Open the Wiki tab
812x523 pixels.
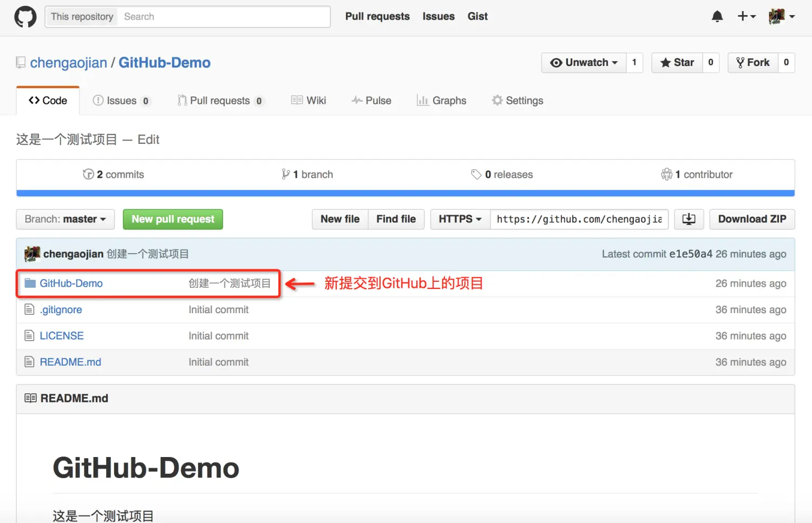309,101
